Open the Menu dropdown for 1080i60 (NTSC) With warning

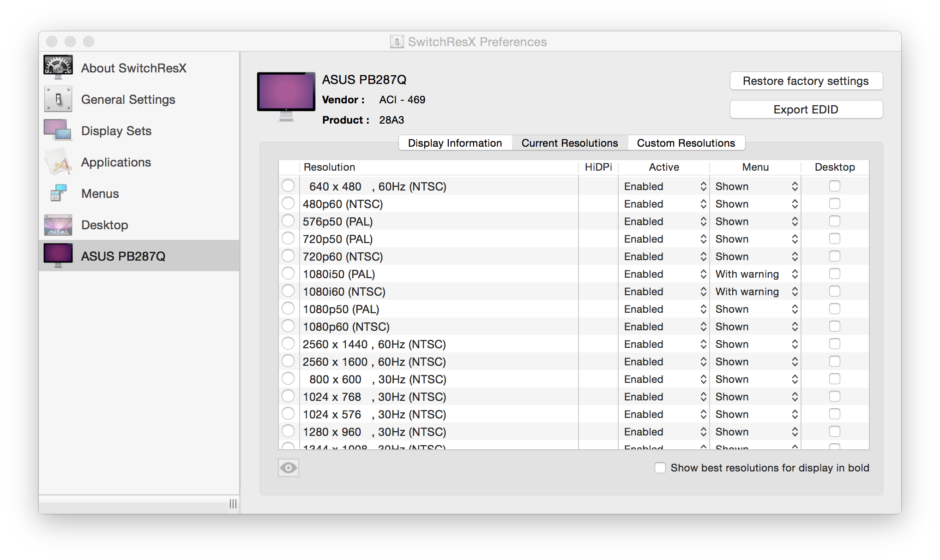click(x=756, y=292)
